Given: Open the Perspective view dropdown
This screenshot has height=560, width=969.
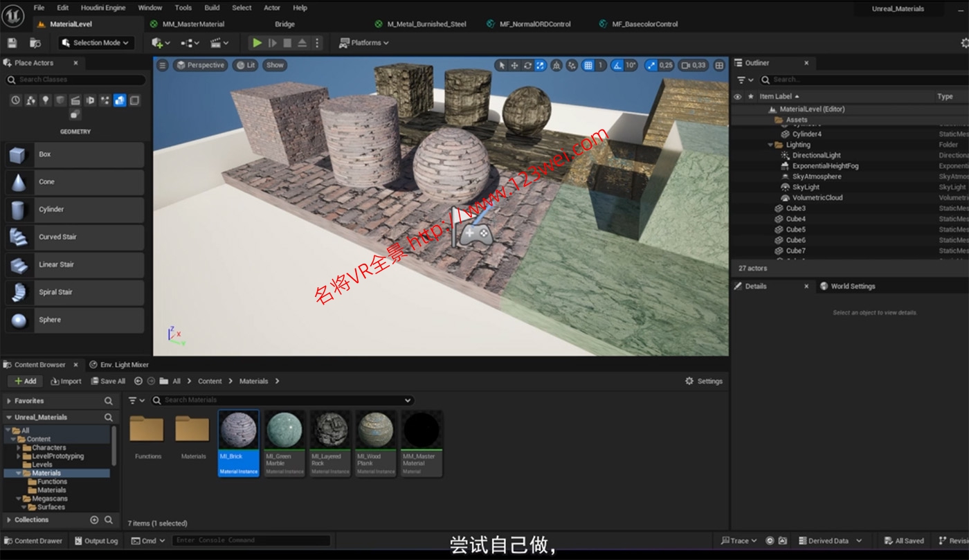Looking at the screenshot, I should [x=201, y=64].
